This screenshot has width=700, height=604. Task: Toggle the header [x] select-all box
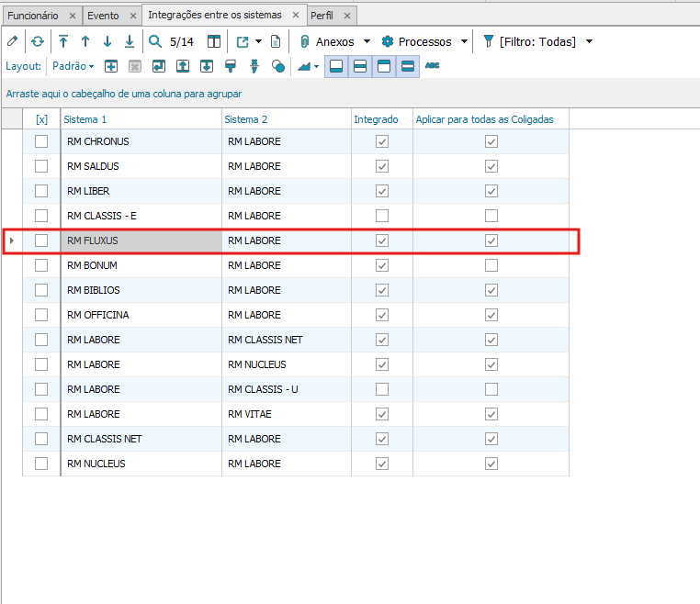(x=41, y=119)
